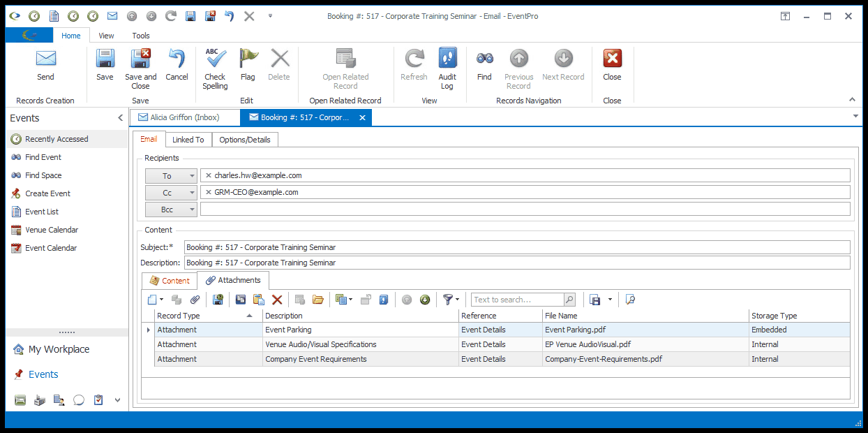This screenshot has width=868, height=433.
Task: Run Check Spelling from the ribbon
Action: click(x=215, y=69)
